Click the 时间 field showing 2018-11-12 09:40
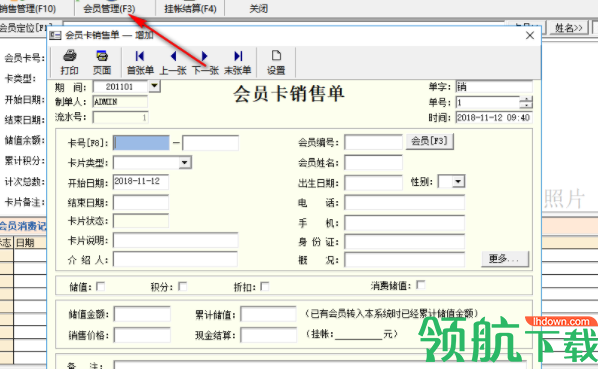Screen dimensions: 598x369 click(x=494, y=117)
